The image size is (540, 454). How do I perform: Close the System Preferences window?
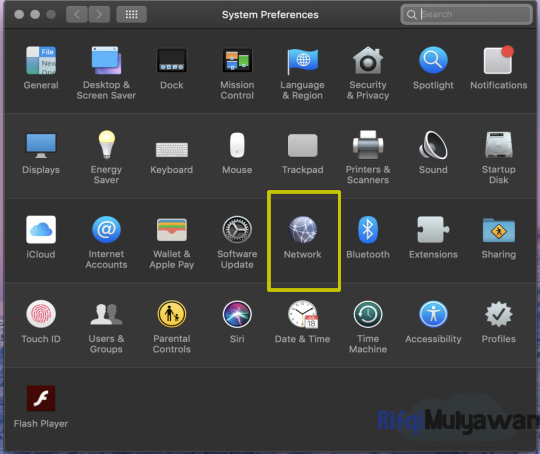pos(19,14)
